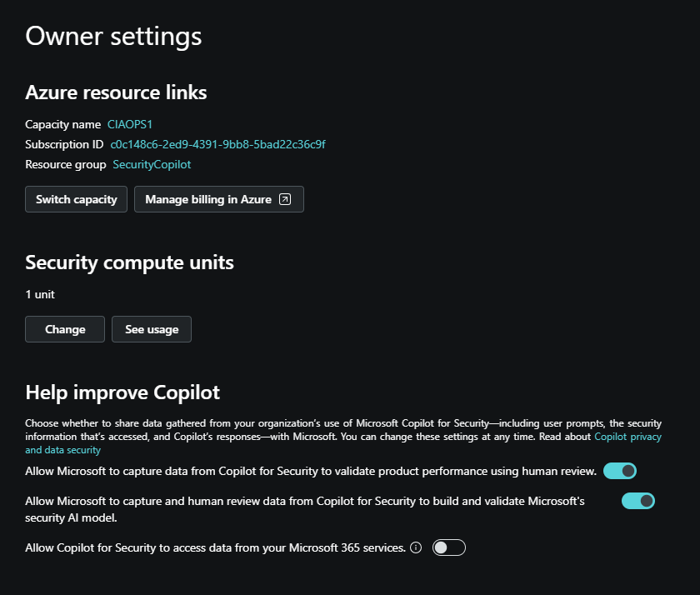Enable Copilot access to Microsoft 365 services data
700x595 pixels.
[448, 547]
